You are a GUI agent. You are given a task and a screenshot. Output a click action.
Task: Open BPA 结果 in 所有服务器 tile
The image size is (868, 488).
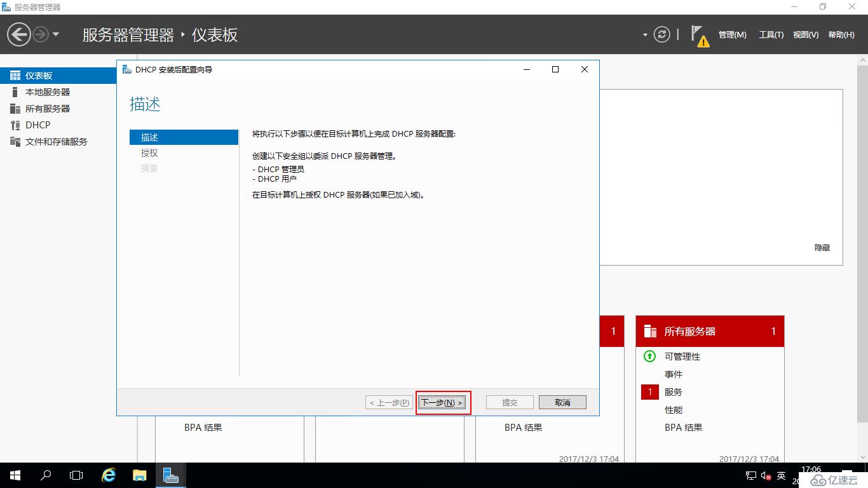[684, 428]
